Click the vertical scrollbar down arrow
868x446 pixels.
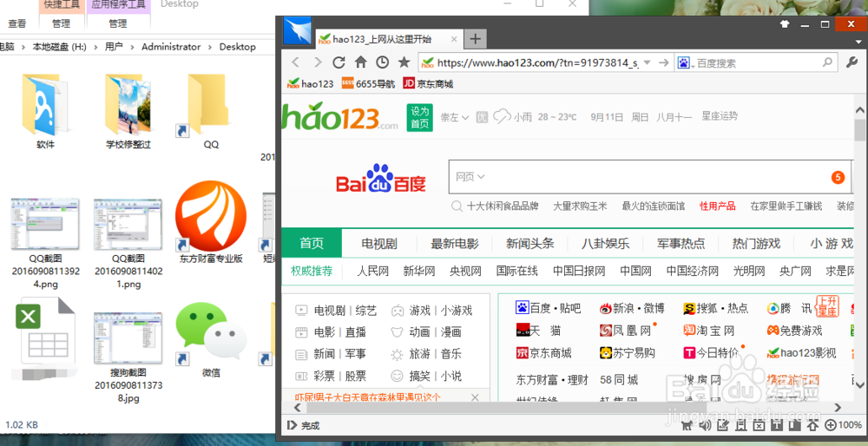point(859,384)
